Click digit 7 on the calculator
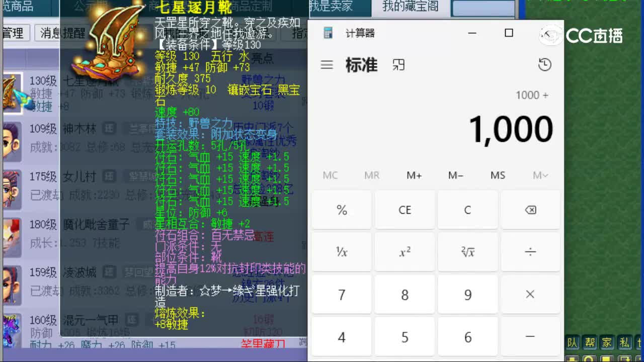 click(342, 295)
